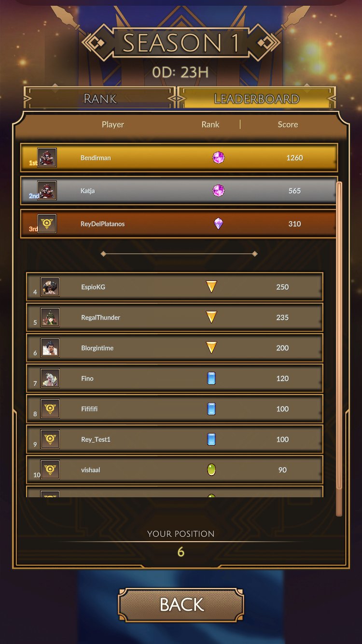362x644 pixels.
Task: Click ReyDelPlatanos's default emblem avatar
Action: tap(47, 224)
